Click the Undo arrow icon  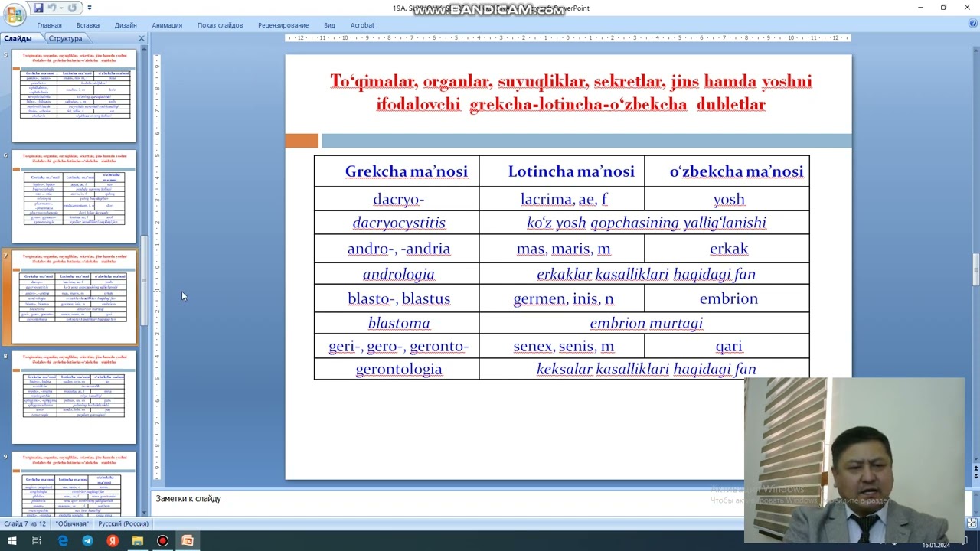pyautogui.click(x=52, y=8)
